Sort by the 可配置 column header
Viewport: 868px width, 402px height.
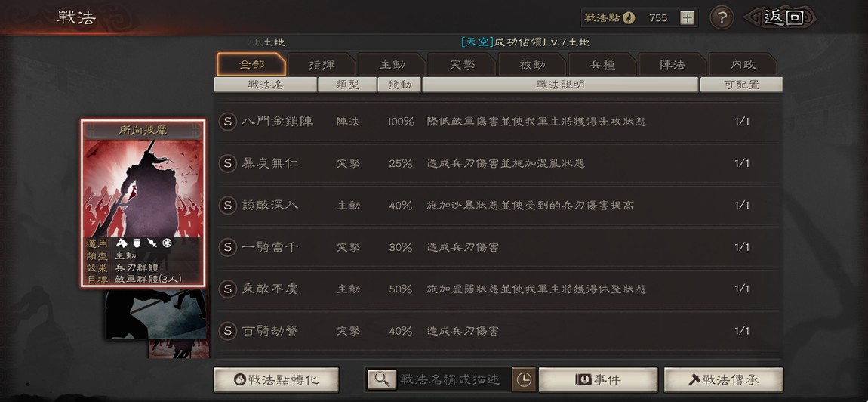coord(742,85)
